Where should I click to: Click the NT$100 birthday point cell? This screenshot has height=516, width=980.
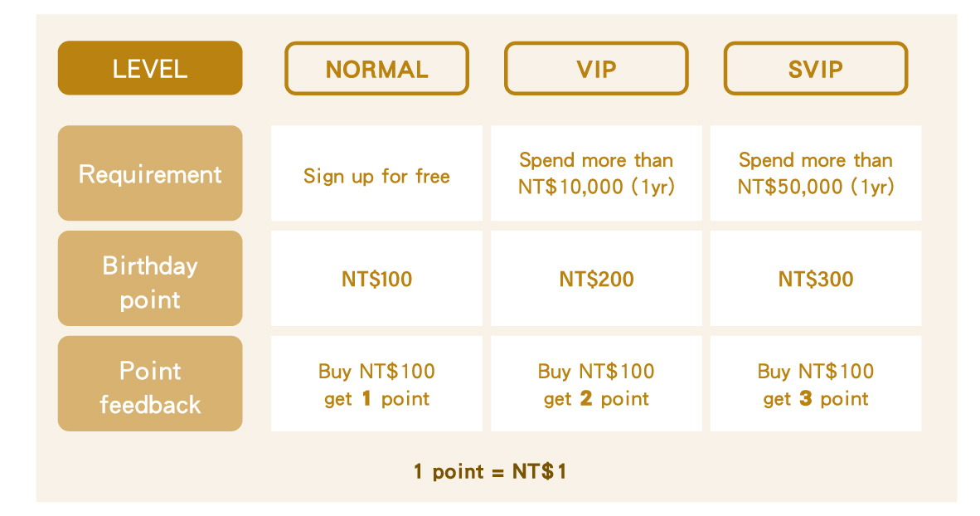376,279
